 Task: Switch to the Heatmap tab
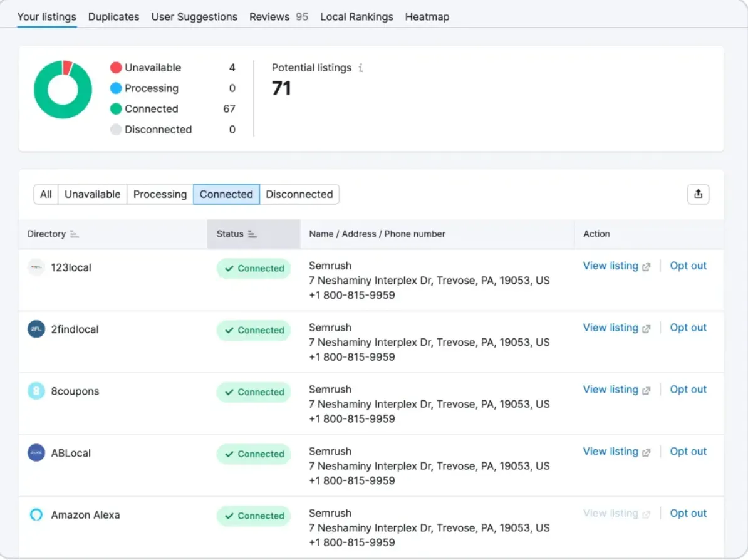[x=427, y=17]
